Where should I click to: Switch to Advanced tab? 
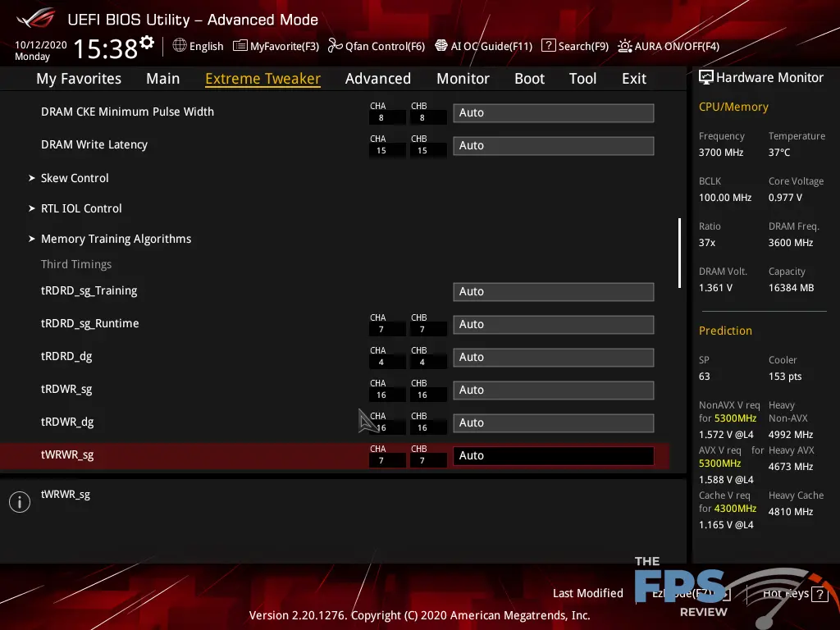tap(378, 79)
